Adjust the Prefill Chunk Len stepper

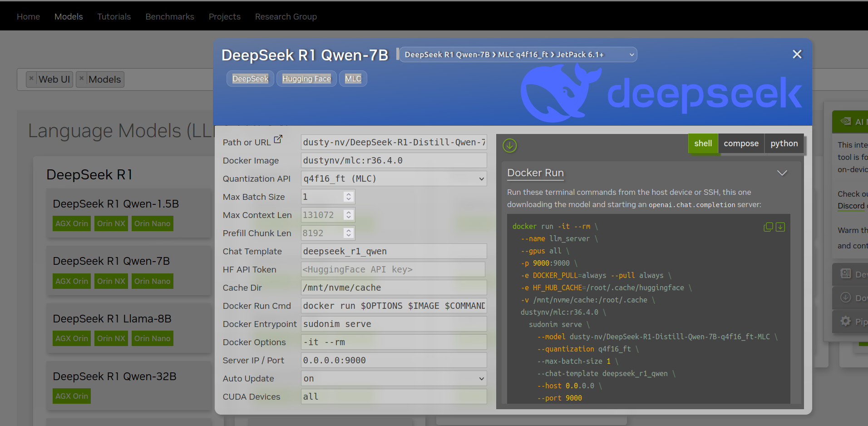(x=349, y=233)
